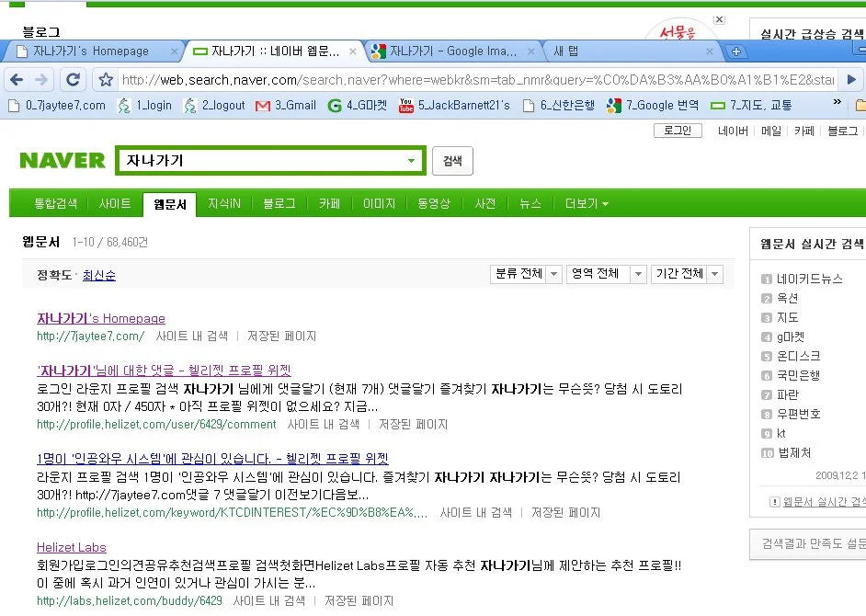
Task: Open the 카페 top link
Action: click(x=804, y=131)
